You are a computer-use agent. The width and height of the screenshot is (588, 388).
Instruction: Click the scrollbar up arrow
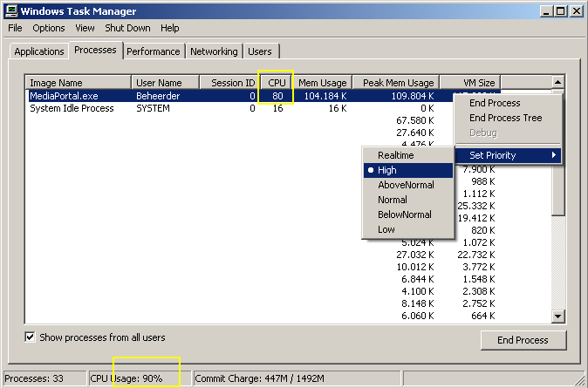click(x=558, y=82)
